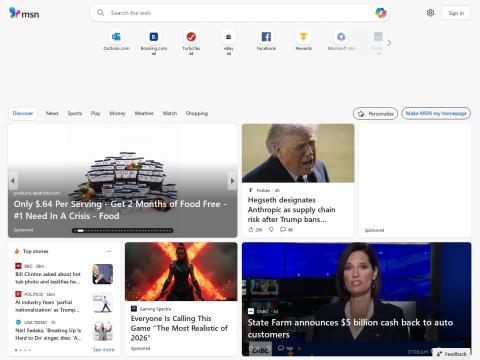Read Hegseth designates Anthropic article
The height and width of the screenshot is (360, 480).
[x=292, y=210]
